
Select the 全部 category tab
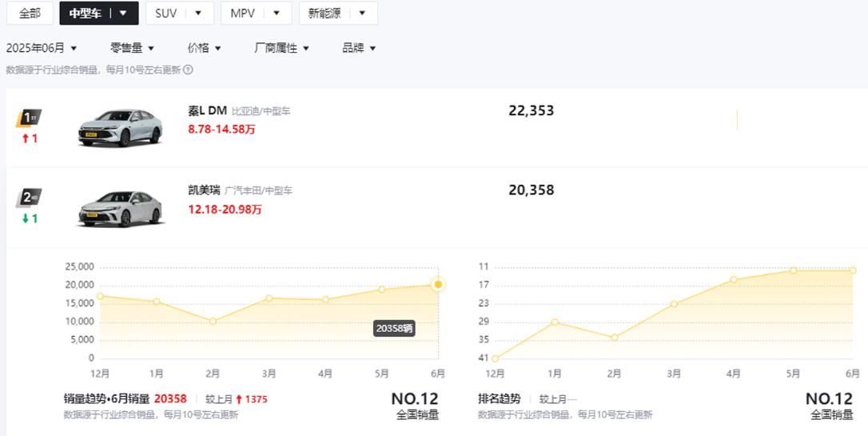tap(30, 14)
